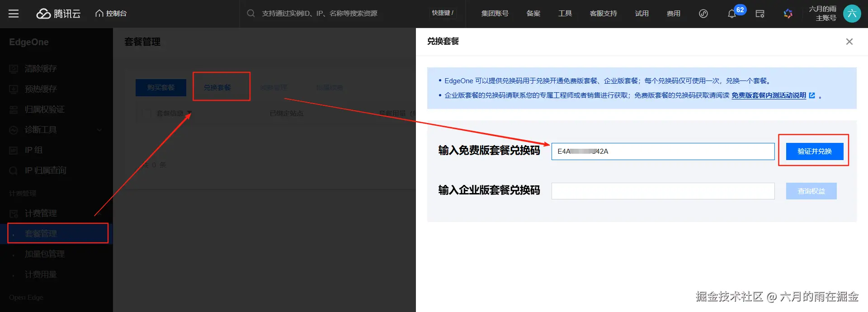Click the 购买套餐 button

161,87
